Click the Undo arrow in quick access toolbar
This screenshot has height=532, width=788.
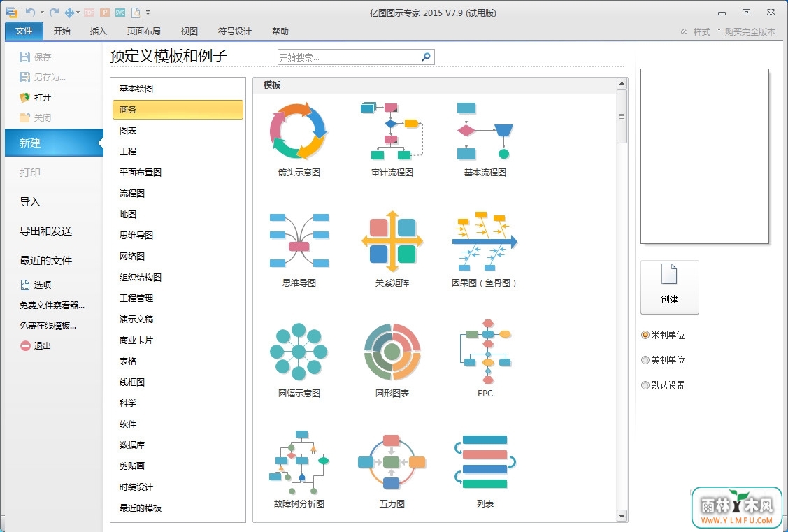30,13
